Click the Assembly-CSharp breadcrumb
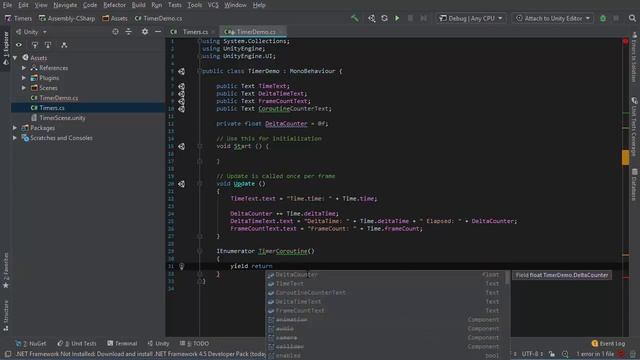This screenshot has height=360, width=640. tap(67, 18)
